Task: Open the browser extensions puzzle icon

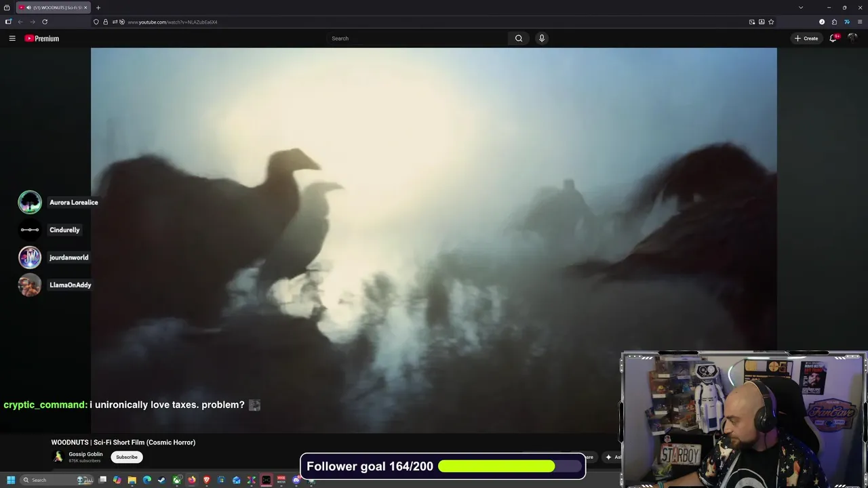Action: 834,22
